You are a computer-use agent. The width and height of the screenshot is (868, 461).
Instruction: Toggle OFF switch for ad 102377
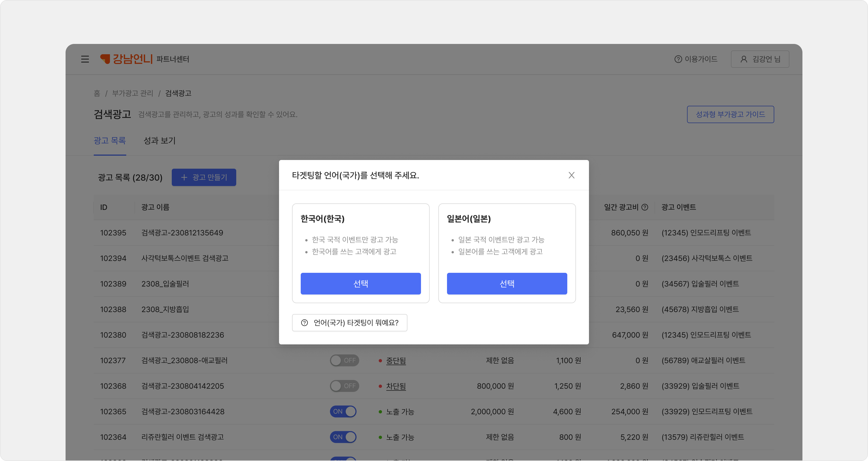pyautogui.click(x=344, y=360)
